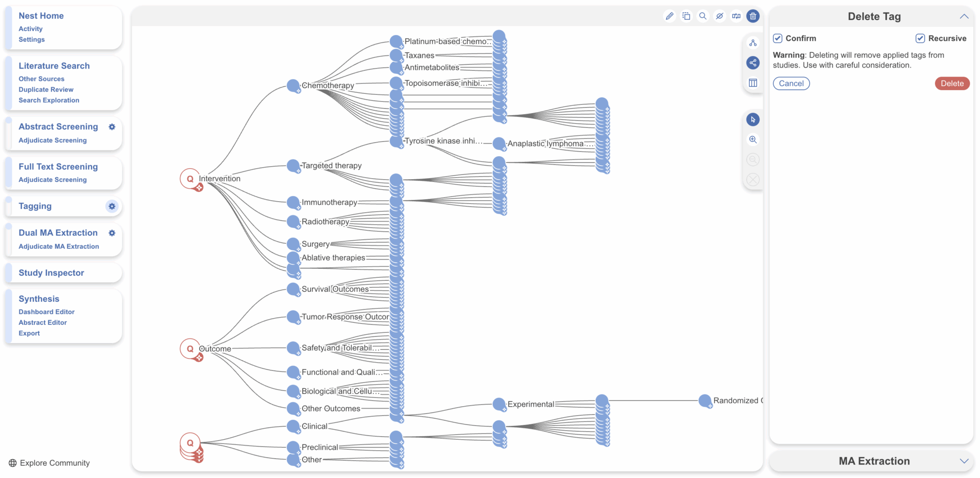This screenshot has height=478, width=980.
Task: Open the tag search magnifier icon
Action: (x=703, y=16)
